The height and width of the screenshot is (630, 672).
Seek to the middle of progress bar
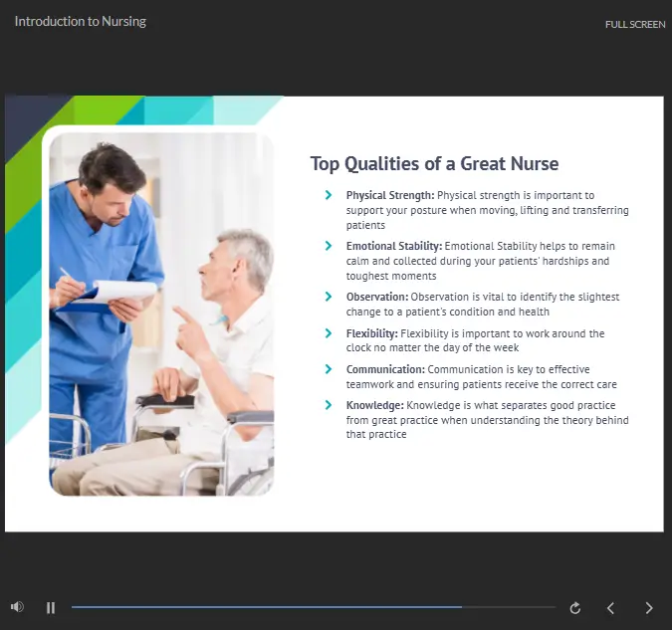click(314, 607)
